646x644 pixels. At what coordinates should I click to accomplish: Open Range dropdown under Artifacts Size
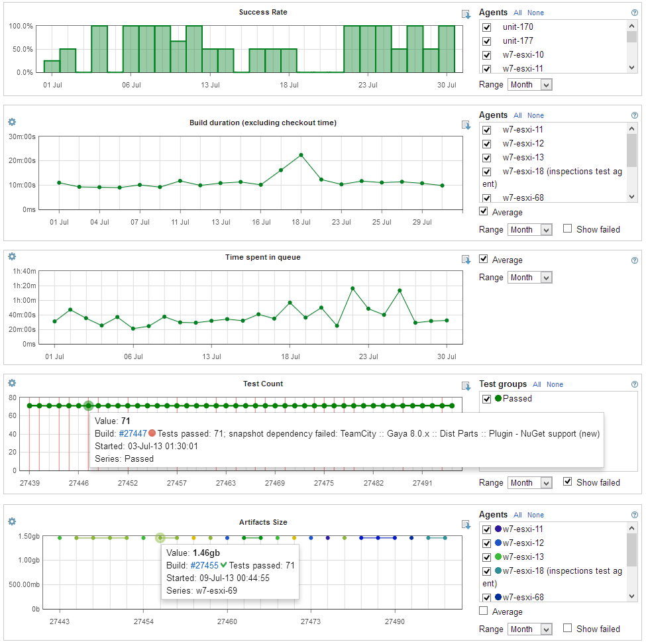click(529, 629)
